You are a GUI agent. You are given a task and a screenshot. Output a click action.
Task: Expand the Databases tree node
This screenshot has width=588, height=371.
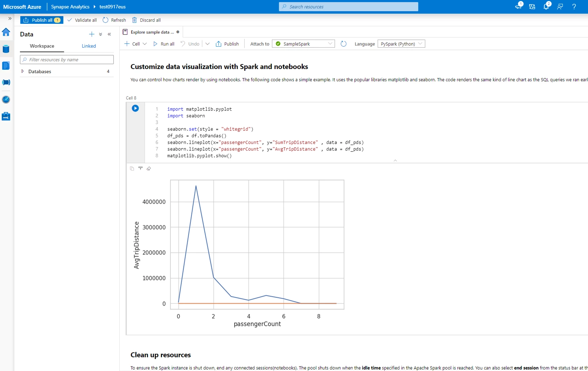(23, 71)
